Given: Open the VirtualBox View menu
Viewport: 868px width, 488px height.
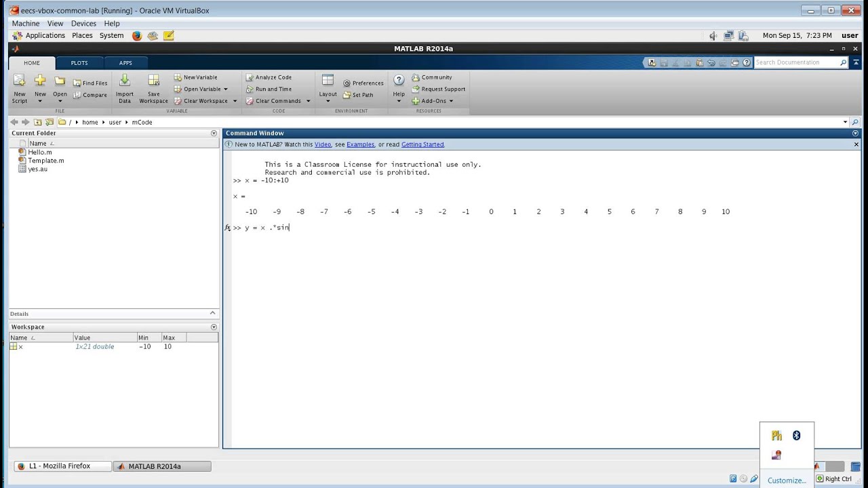Looking at the screenshot, I should 55,23.
